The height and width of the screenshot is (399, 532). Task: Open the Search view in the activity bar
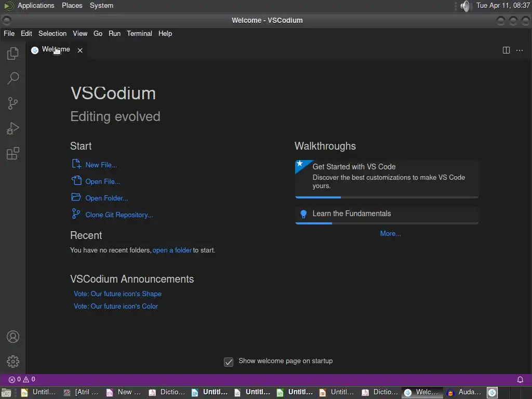point(13,78)
